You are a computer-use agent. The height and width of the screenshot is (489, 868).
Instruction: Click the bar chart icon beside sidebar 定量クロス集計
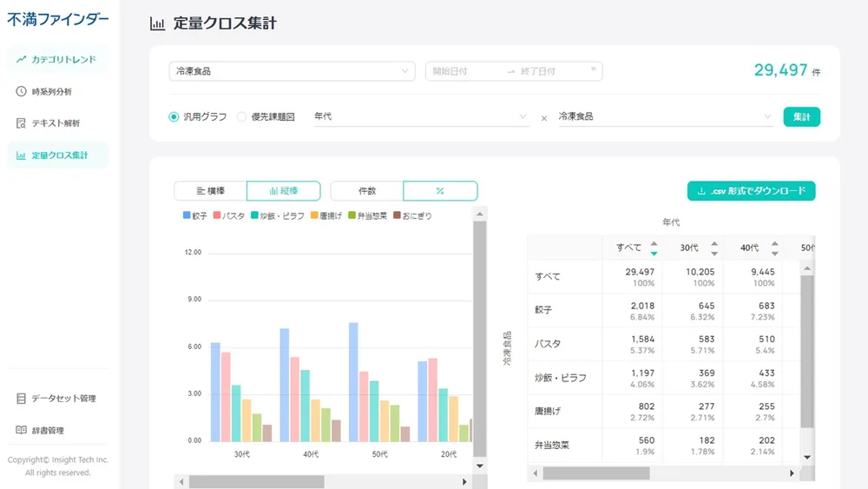(x=21, y=155)
